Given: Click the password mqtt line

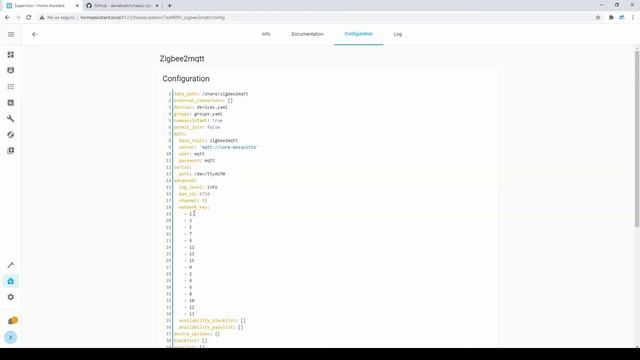Looking at the screenshot, I should pyautogui.click(x=197, y=161).
